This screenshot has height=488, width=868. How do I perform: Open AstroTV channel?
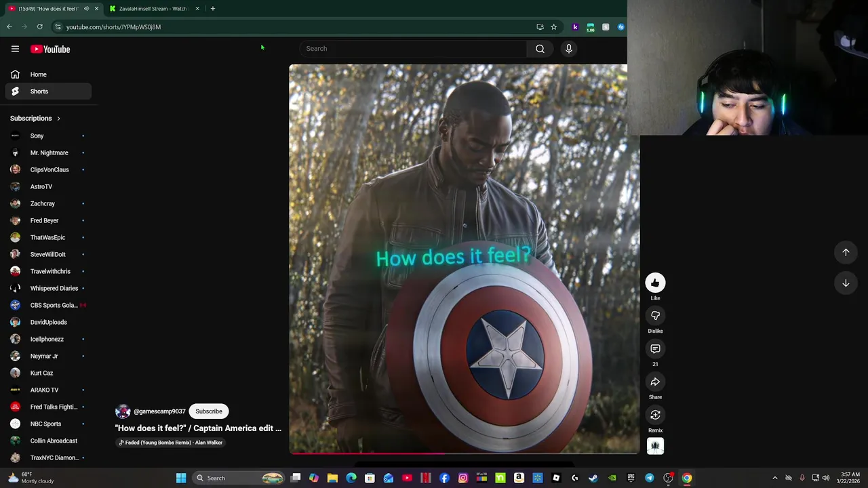click(47, 186)
